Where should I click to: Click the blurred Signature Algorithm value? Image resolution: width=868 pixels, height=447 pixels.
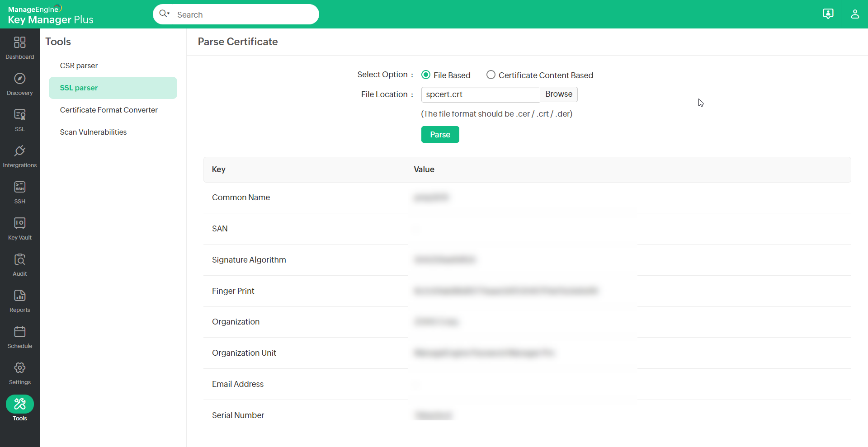[x=445, y=260]
